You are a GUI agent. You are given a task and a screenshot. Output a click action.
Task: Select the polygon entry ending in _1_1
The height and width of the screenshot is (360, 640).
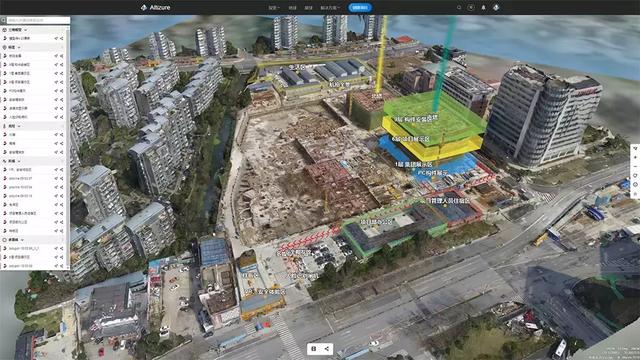click(x=33, y=248)
